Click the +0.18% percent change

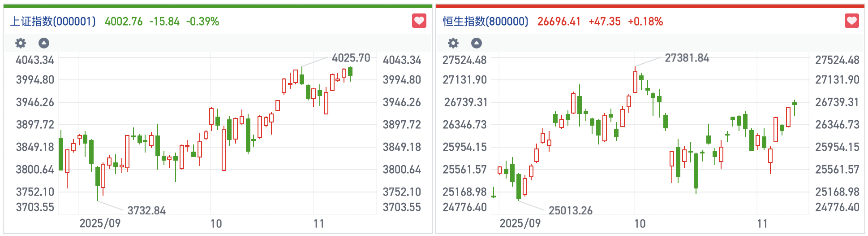(645, 22)
